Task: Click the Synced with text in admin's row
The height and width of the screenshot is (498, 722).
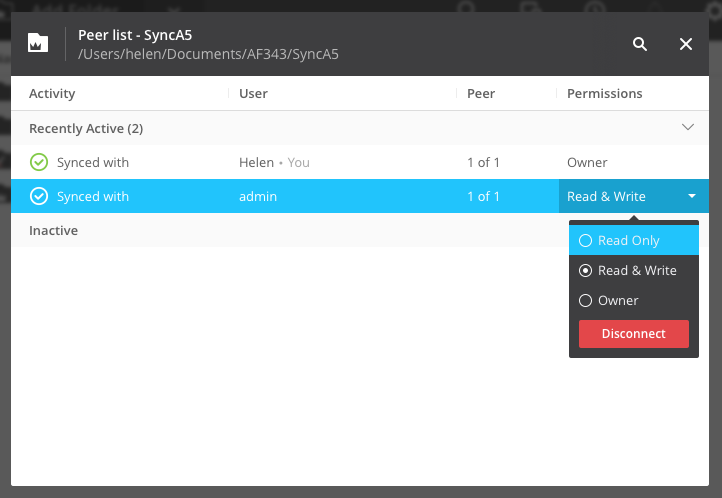Action: (93, 197)
